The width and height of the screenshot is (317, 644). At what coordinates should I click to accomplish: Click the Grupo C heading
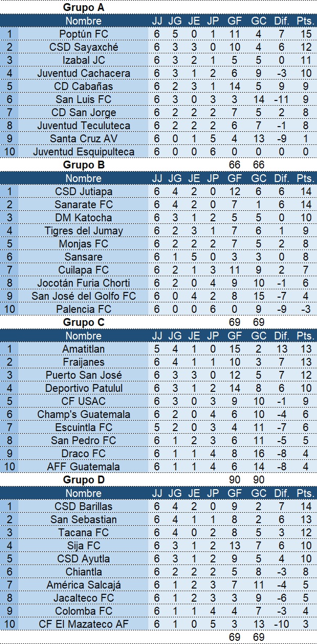click(84, 322)
